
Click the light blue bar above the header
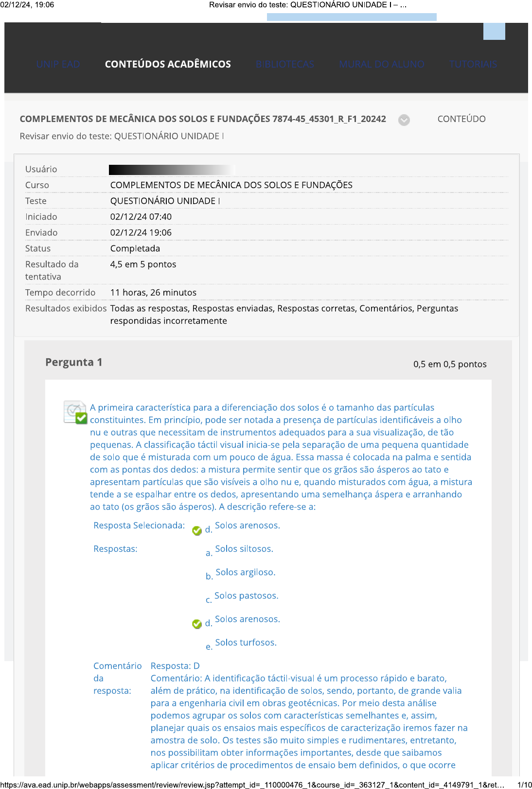[352, 17]
